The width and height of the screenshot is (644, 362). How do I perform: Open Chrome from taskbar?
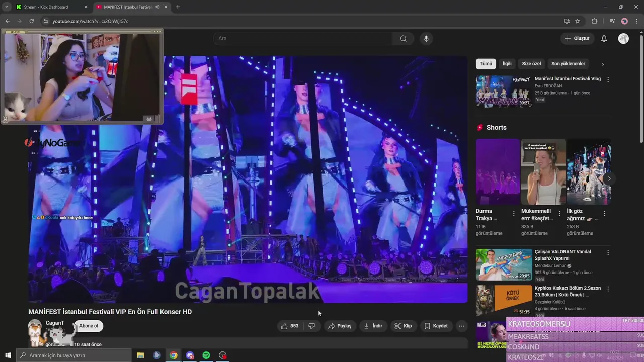coord(173,355)
